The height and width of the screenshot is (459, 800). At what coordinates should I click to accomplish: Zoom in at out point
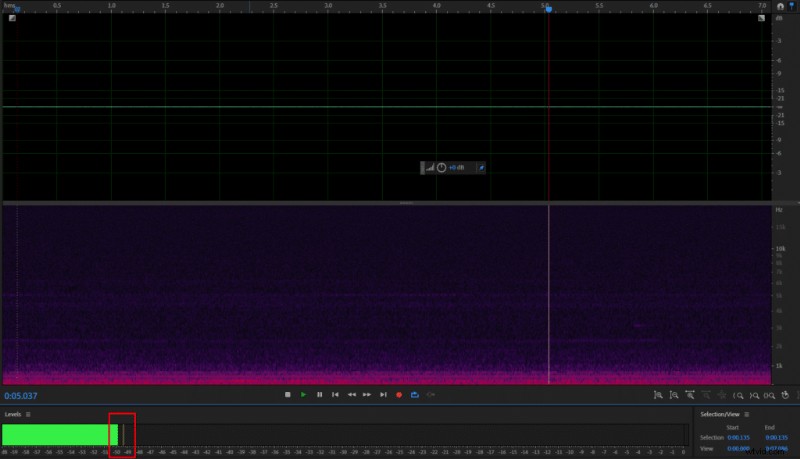[754, 395]
